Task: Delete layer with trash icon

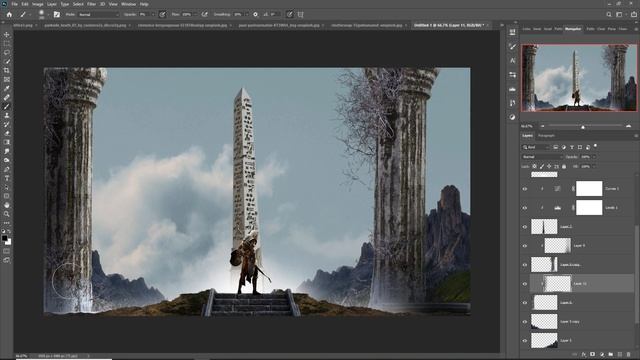Action: [x=629, y=354]
